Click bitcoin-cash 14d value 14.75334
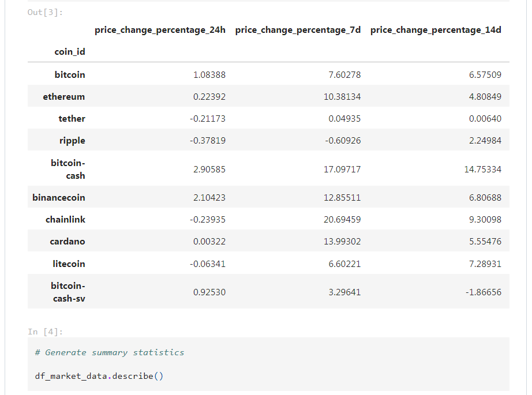532x395 pixels. point(482,169)
